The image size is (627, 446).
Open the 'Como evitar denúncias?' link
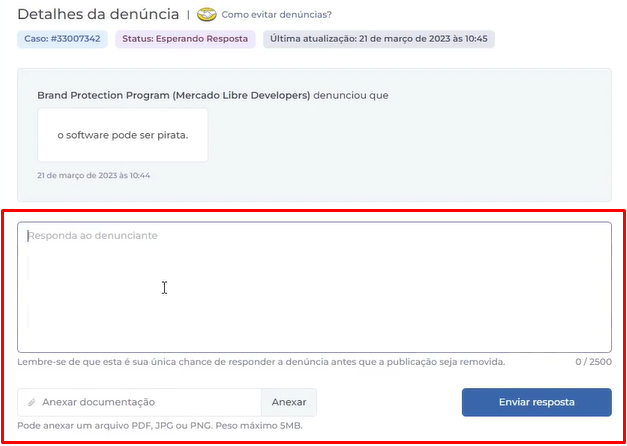click(276, 15)
